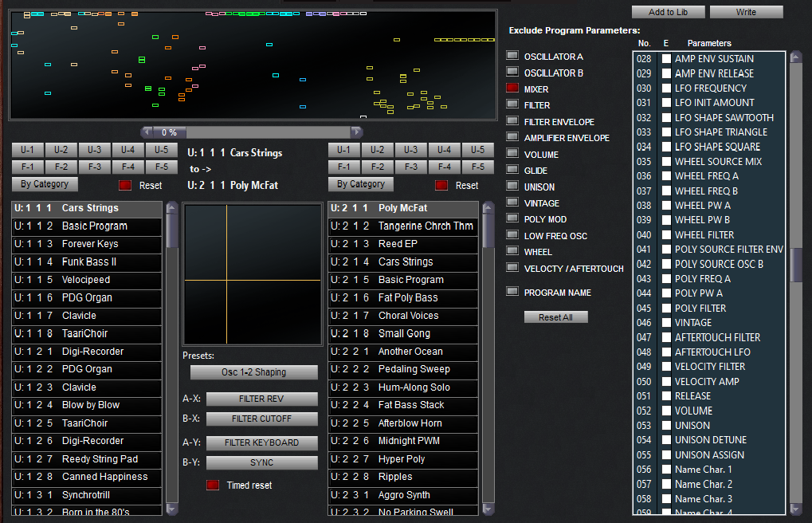
Task: Click the right arrow of the morph percentage slider
Action: (356, 132)
